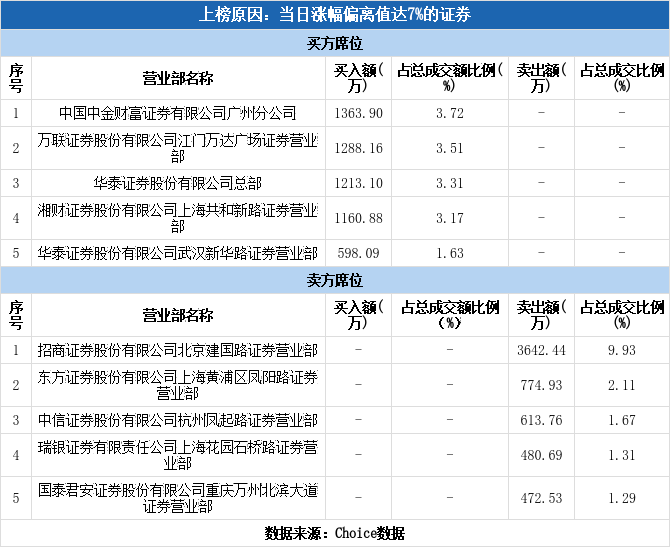Screen dimensions: 670x547
Task: Click sell percentage 1.29
Action: tap(622, 498)
